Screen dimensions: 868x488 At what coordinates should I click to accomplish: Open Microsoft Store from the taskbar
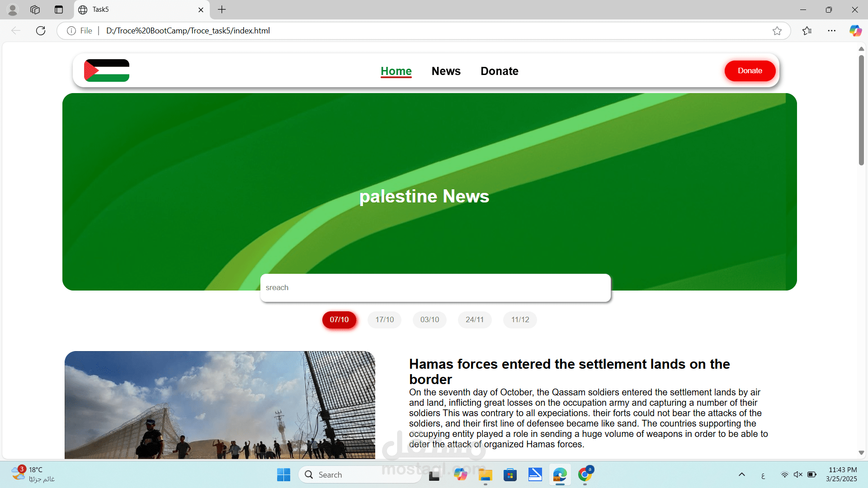[510, 474]
